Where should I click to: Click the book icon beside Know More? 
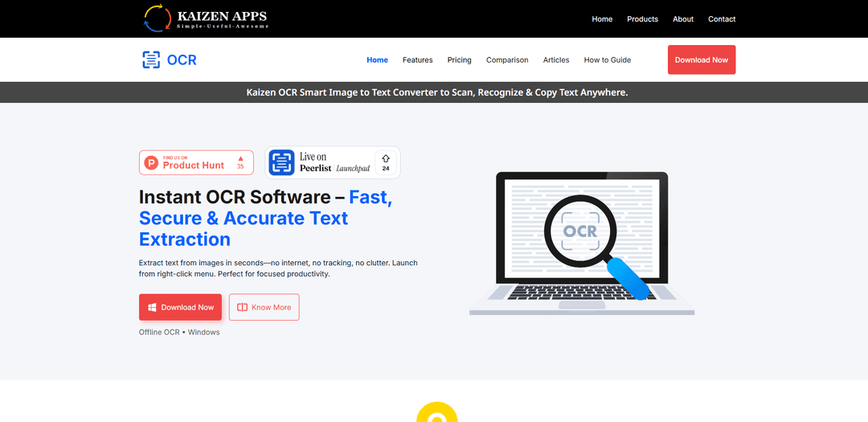point(242,307)
